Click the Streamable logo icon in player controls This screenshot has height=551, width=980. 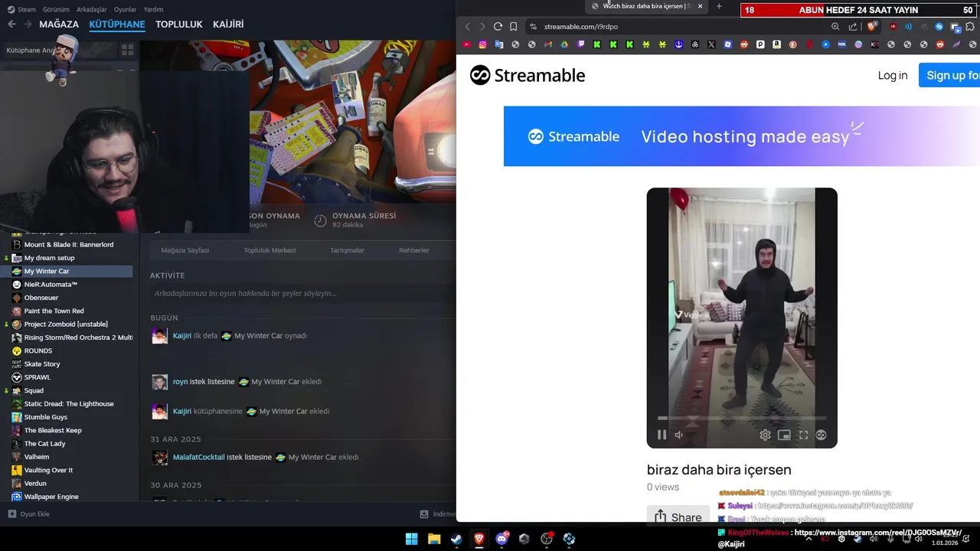tap(821, 435)
